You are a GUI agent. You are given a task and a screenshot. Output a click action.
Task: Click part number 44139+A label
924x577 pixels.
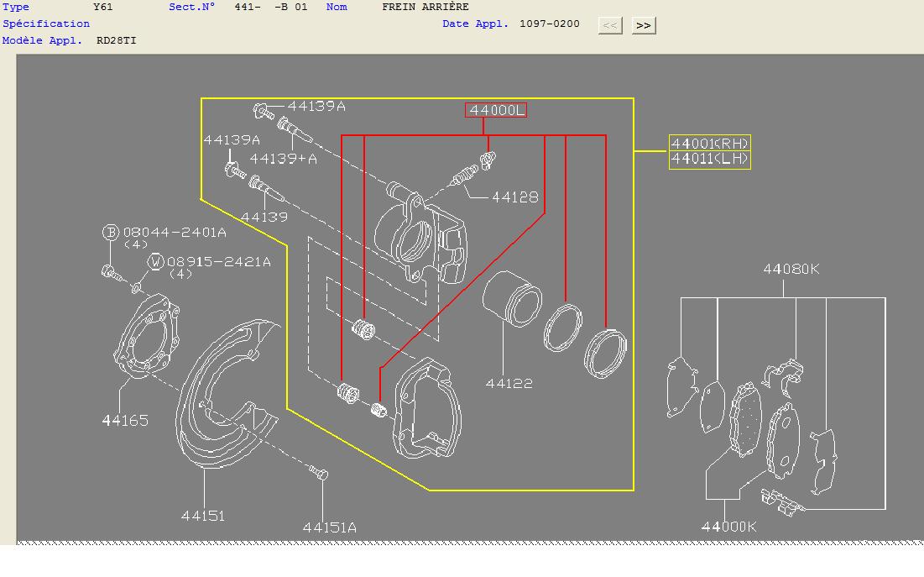(284, 159)
